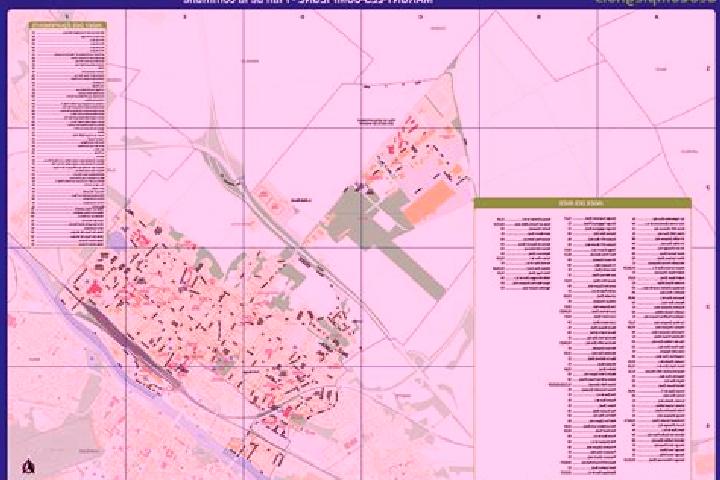
Task: Select the middle column of street index
Action: 590,344
